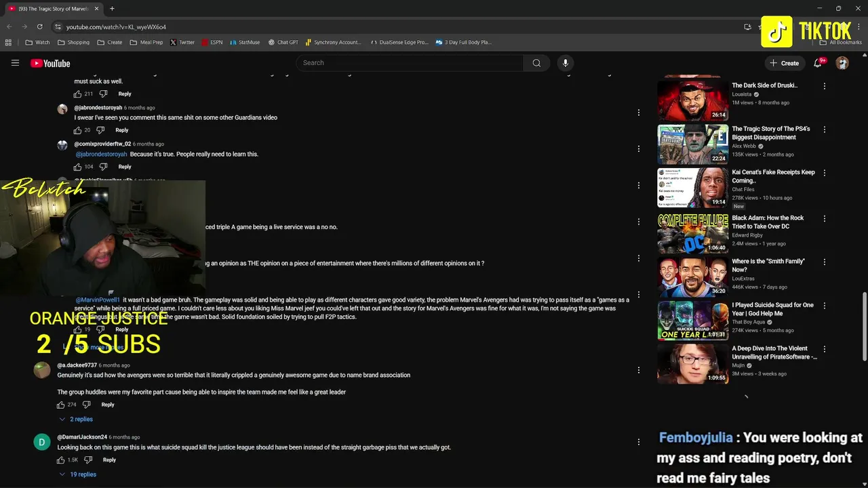
Task: Like the comment by @DamariJackson24
Action: point(60,460)
